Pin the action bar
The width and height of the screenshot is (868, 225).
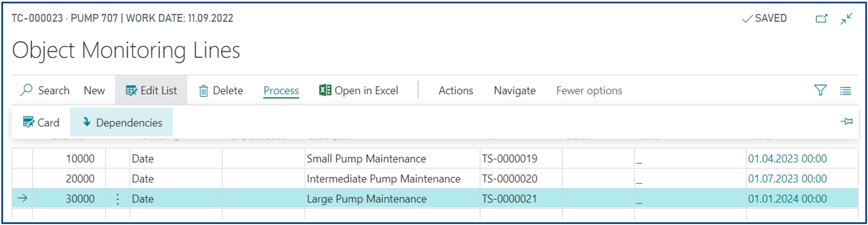click(846, 121)
